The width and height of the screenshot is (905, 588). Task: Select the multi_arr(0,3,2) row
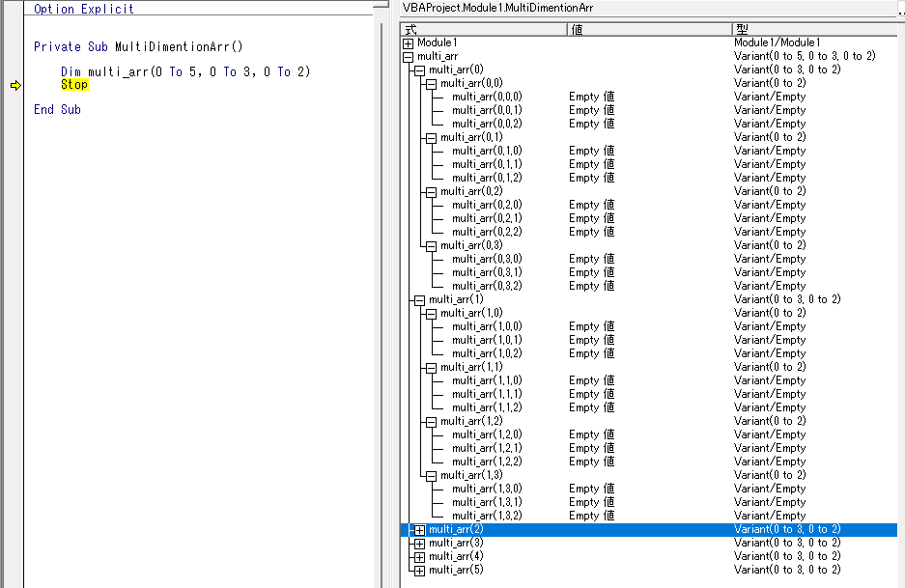649,286
